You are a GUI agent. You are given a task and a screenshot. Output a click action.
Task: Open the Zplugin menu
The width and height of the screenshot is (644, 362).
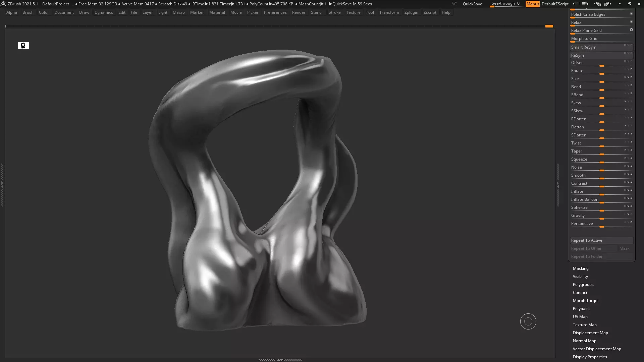coord(411,12)
